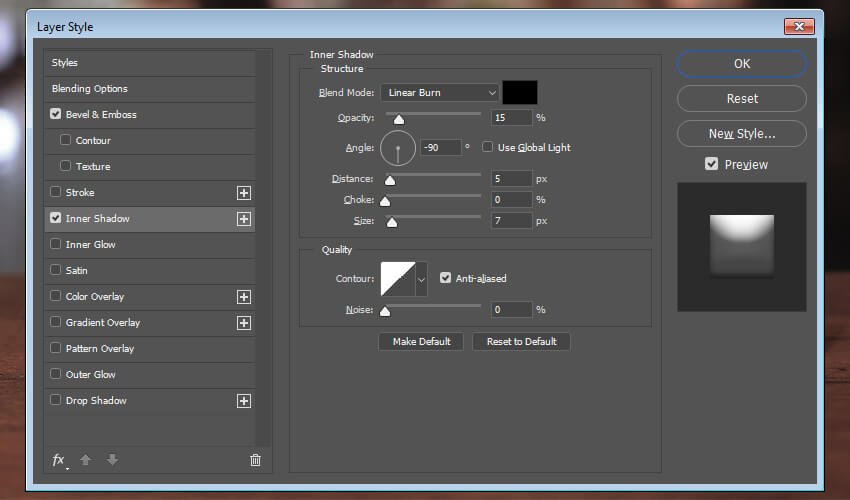Click the move effect down arrow
850x500 pixels.
[112, 460]
